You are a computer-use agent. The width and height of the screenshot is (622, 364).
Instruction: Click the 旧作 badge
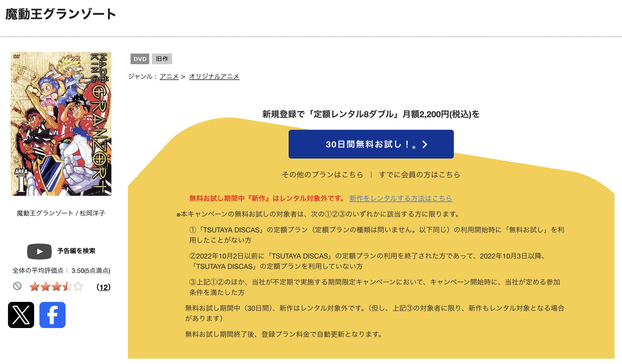162,59
